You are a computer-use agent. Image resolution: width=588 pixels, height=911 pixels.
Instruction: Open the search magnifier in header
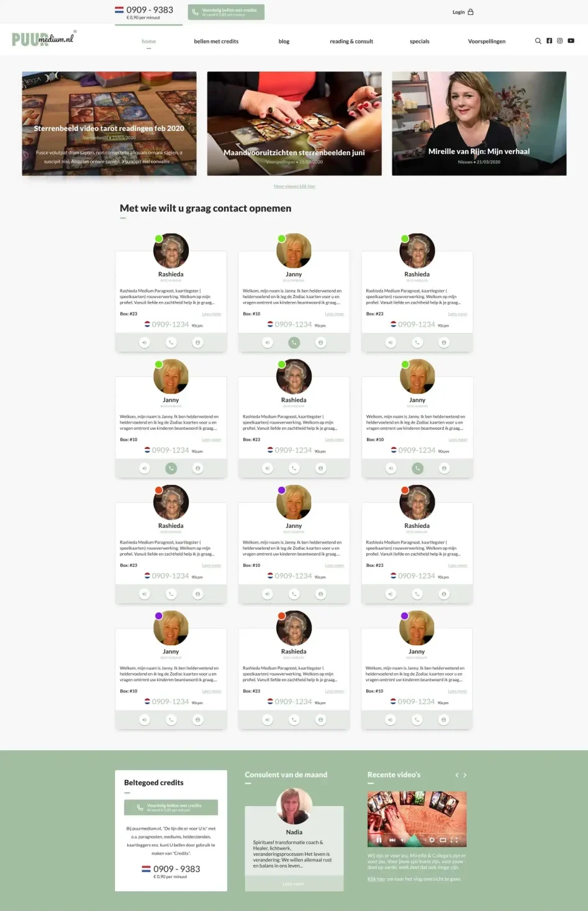point(538,41)
